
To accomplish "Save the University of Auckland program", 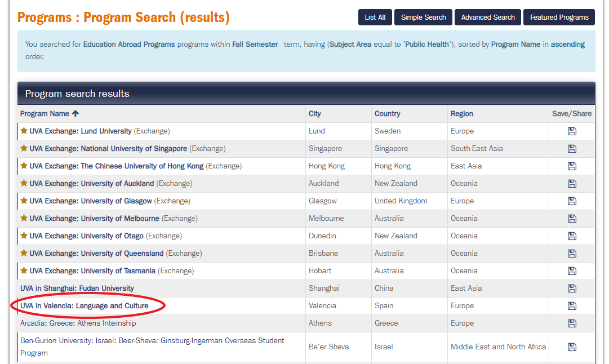I will pyautogui.click(x=572, y=184).
